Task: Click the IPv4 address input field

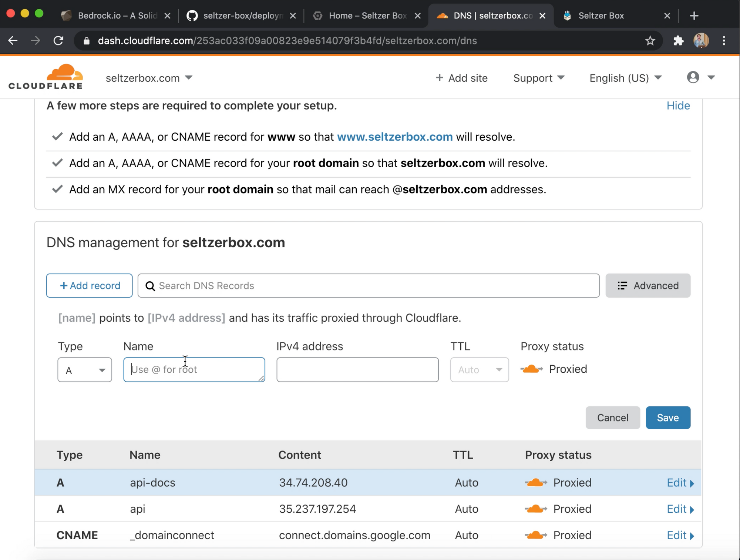Action: click(x=357, y=369)
